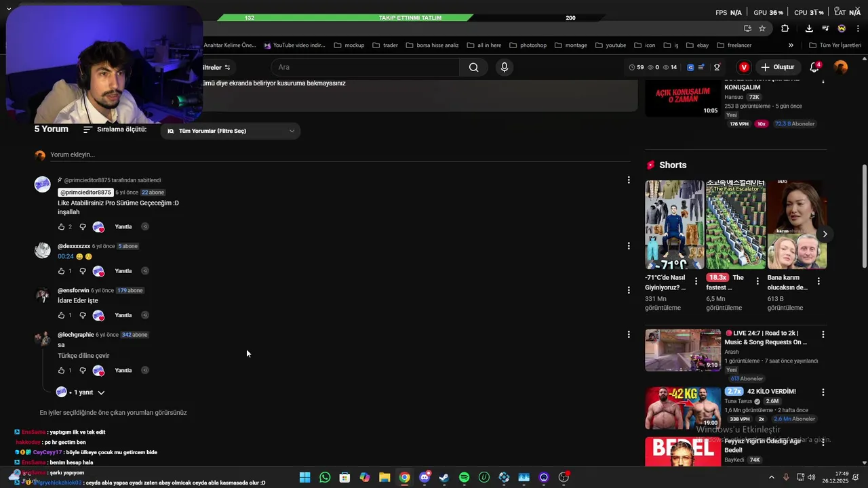Like the @lochgraphic comment
The width and height of the screenshot is (868, 488).
tap(61, 371)
